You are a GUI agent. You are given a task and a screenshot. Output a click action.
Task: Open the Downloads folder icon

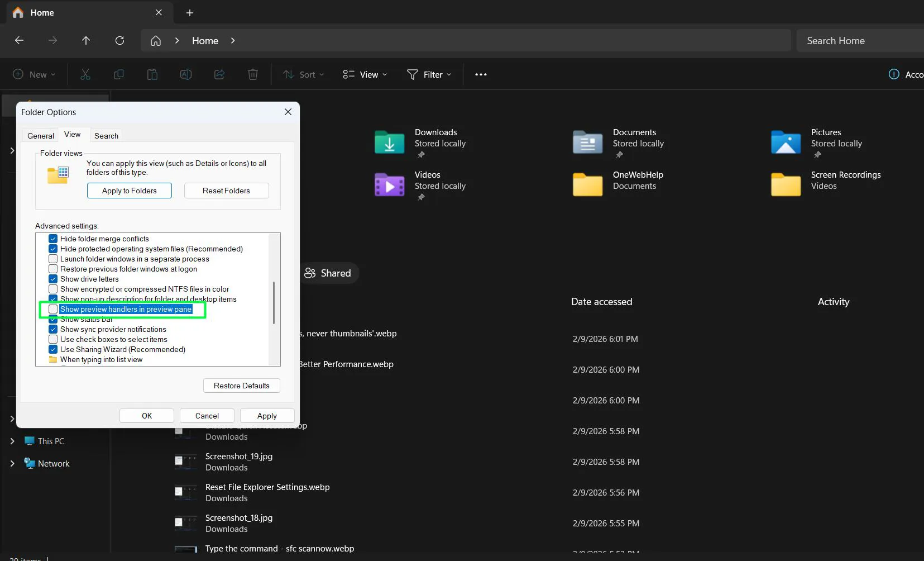(389, 142)
